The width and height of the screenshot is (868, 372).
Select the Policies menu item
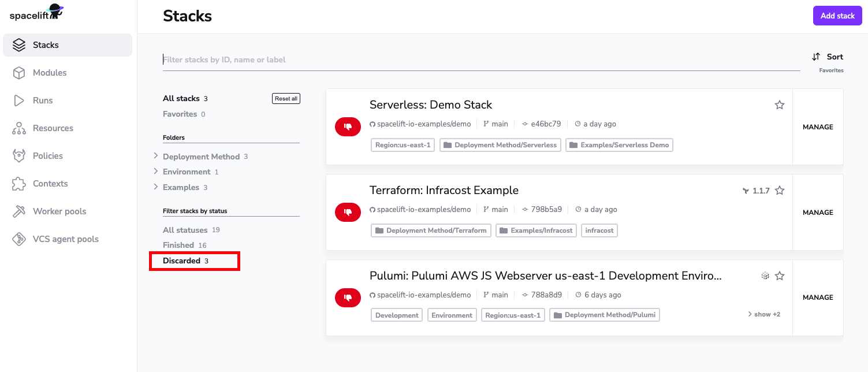[x=47, y=156]
